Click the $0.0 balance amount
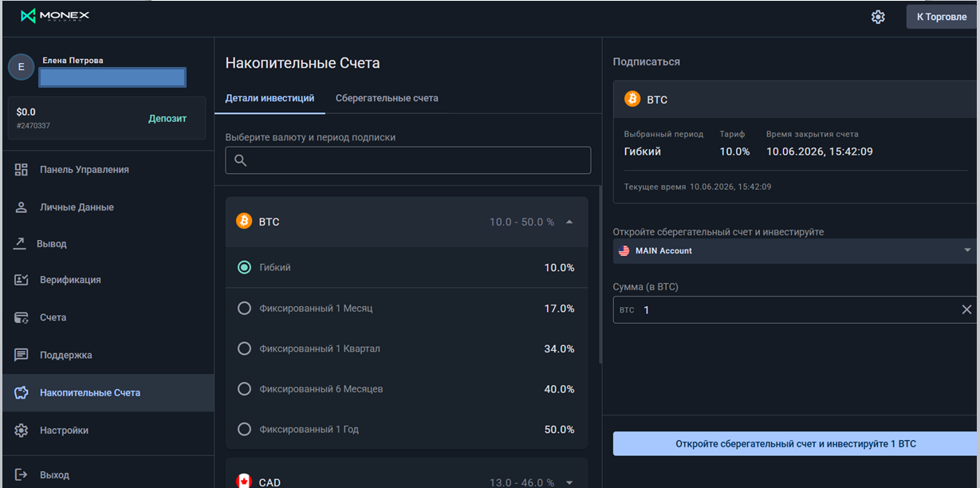The height and width of the screenshot is (488, 980). click(26, 112)
